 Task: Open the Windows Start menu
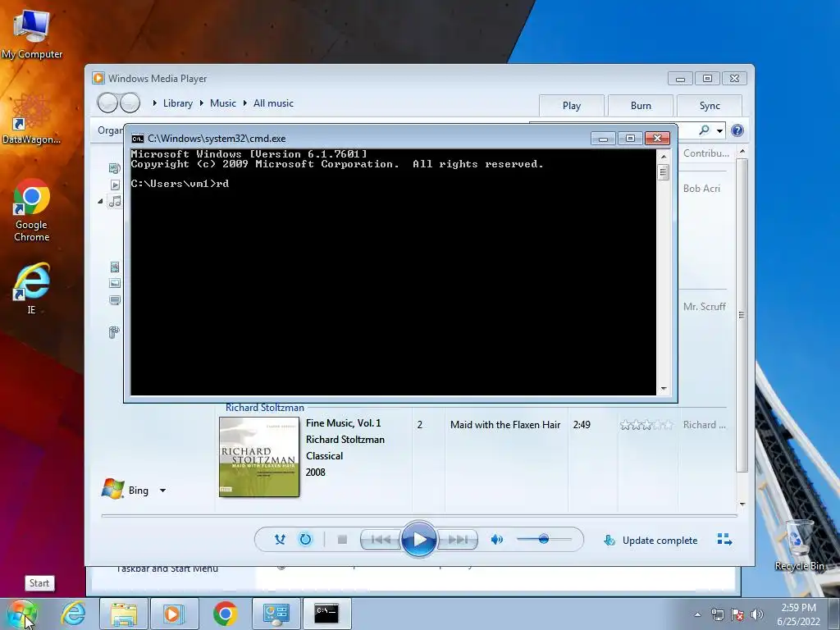[x=22, y=614]
